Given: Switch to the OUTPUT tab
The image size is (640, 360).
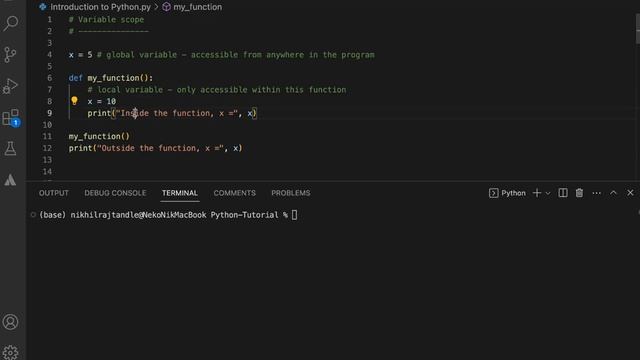Looking at the screenshot, I should pyautogui.click(x=54, y=193).
